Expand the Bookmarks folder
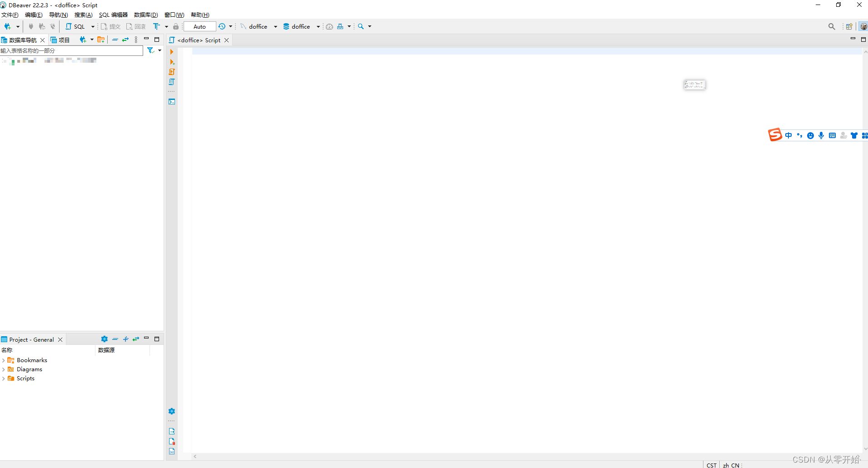868x468 pixels. pos(4,360)
